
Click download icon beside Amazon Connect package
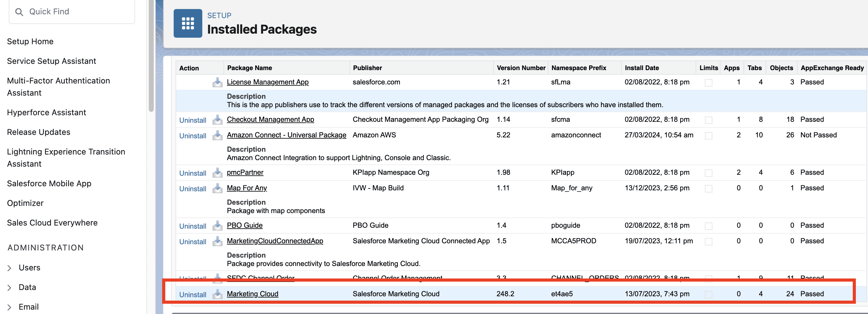(217, 135)
